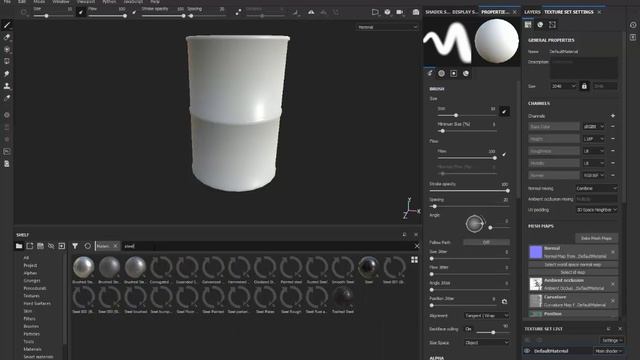
Task: Select the Polygon Fill tool in left toolbar
Action: [x=7, y=62]
